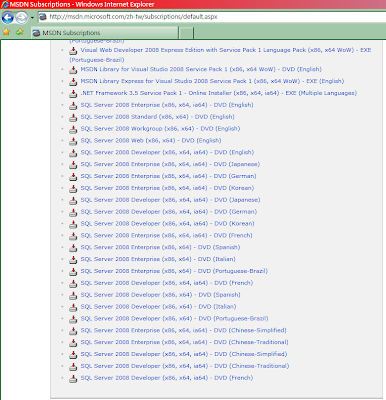Open SQL Server 2008 Enterprise DVD (Chinese-Traditional) link
Screen dimensions: 386x400
pos(185,342)
